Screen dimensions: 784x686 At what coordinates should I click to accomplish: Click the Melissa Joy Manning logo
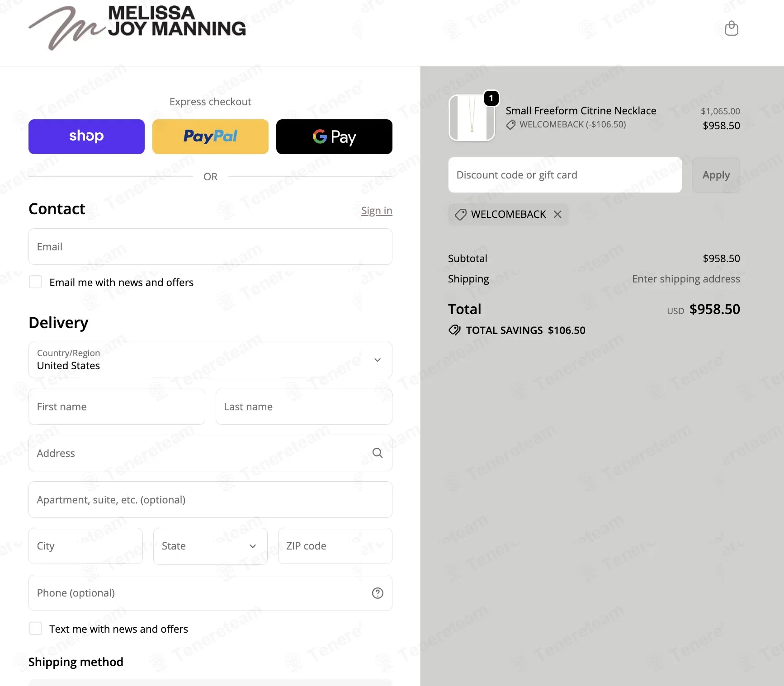point(137,28)
